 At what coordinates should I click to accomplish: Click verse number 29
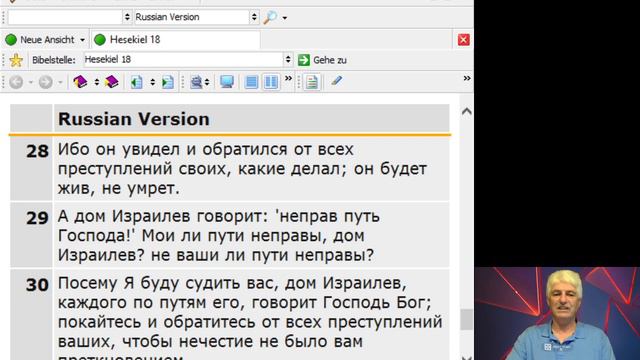tap(37, 218)
